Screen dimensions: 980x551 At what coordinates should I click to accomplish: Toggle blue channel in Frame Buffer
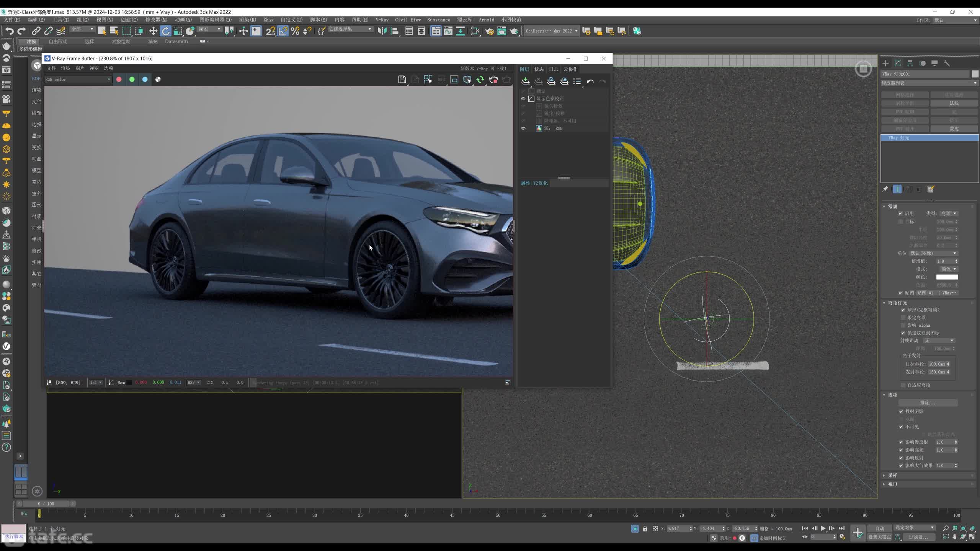145,79
